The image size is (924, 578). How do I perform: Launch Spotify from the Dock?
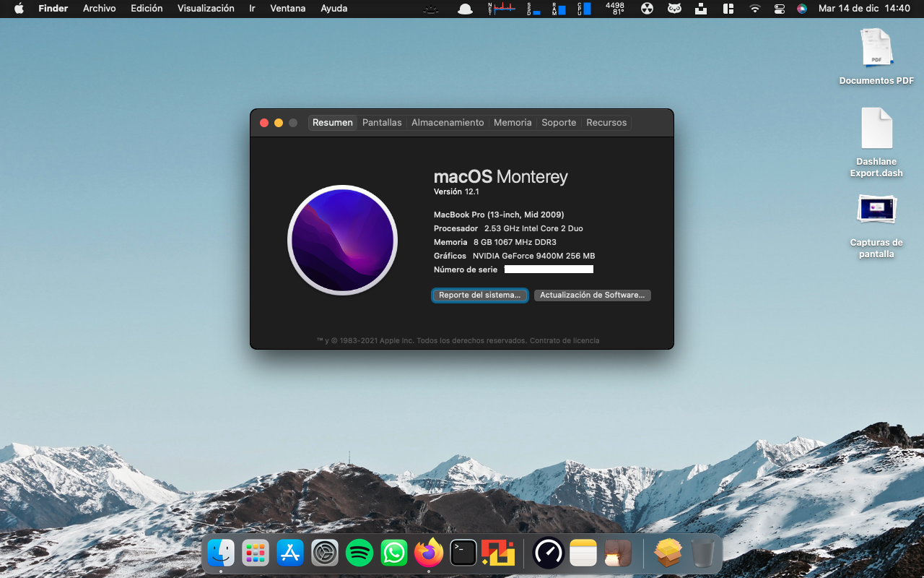pyautogui.click(x=359, y=553)
